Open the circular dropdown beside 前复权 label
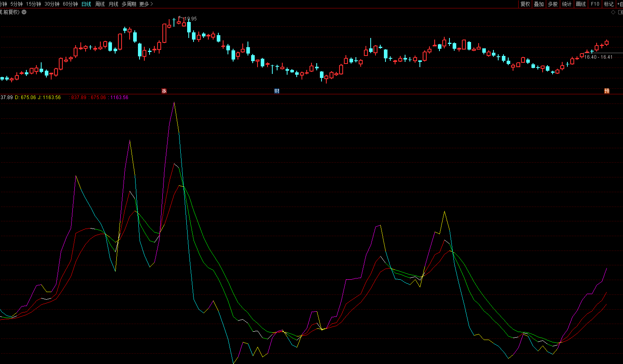 point(24,12)
